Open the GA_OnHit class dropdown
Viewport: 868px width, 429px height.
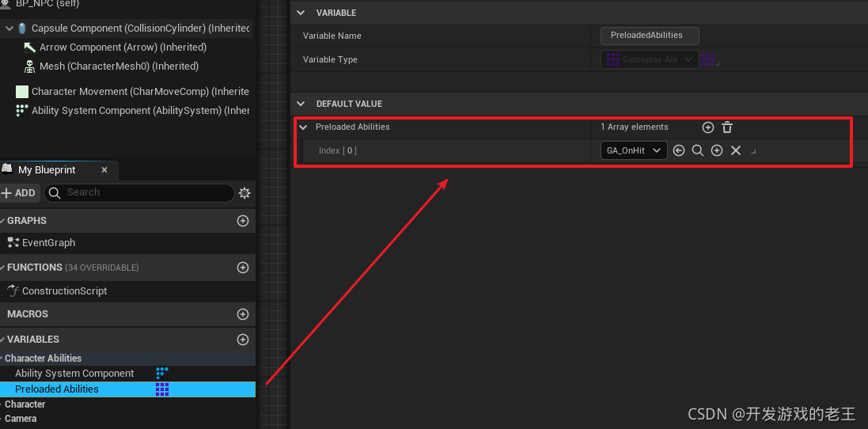coord(634,150)
